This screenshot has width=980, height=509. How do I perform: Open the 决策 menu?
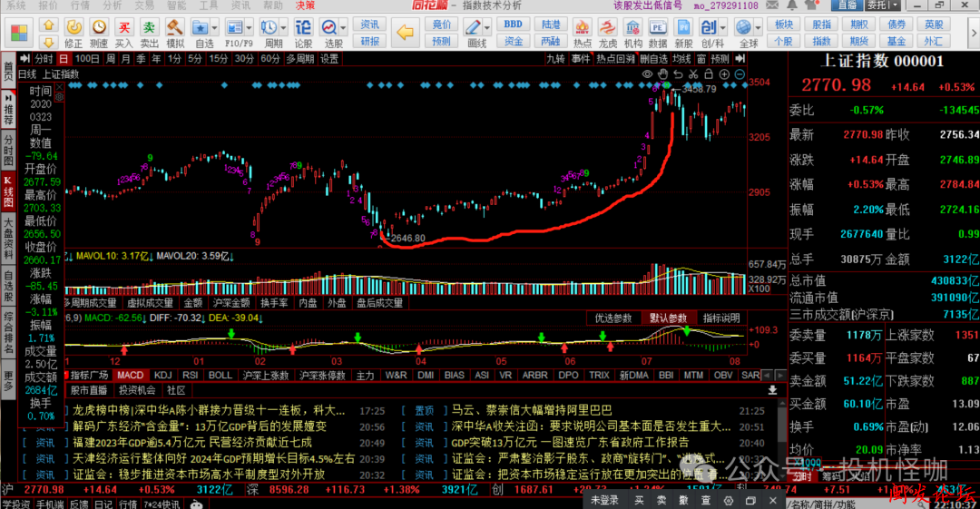pyautogui.click(x=305, y=5)
